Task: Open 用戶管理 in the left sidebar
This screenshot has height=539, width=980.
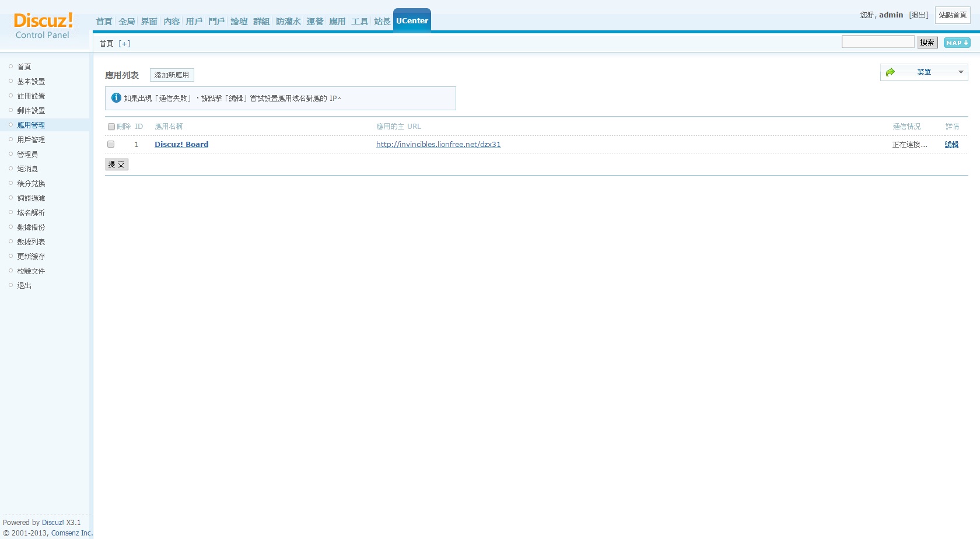Action: (31, 140)
